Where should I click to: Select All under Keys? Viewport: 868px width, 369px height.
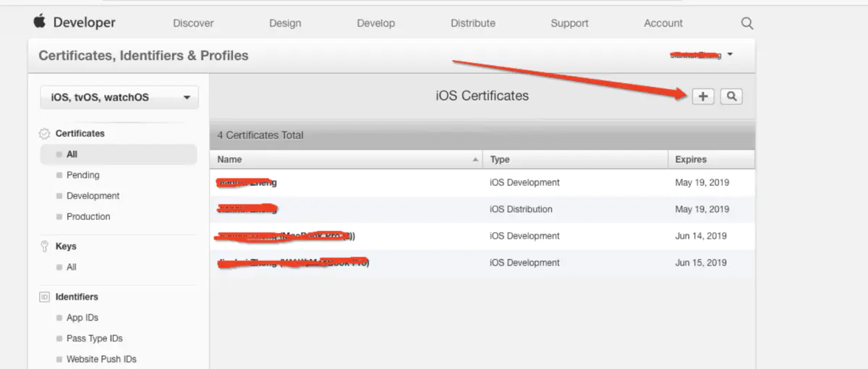pyautogui.click(x=72, y=268)
